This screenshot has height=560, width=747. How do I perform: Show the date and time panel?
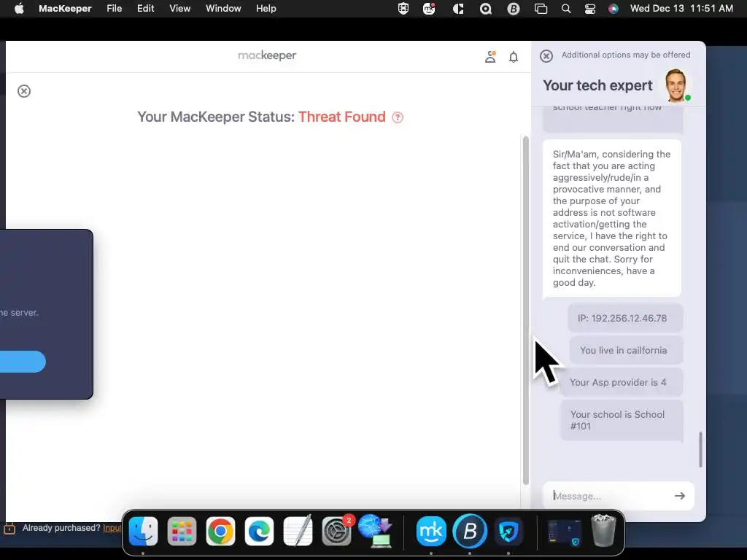pos(681,9)
